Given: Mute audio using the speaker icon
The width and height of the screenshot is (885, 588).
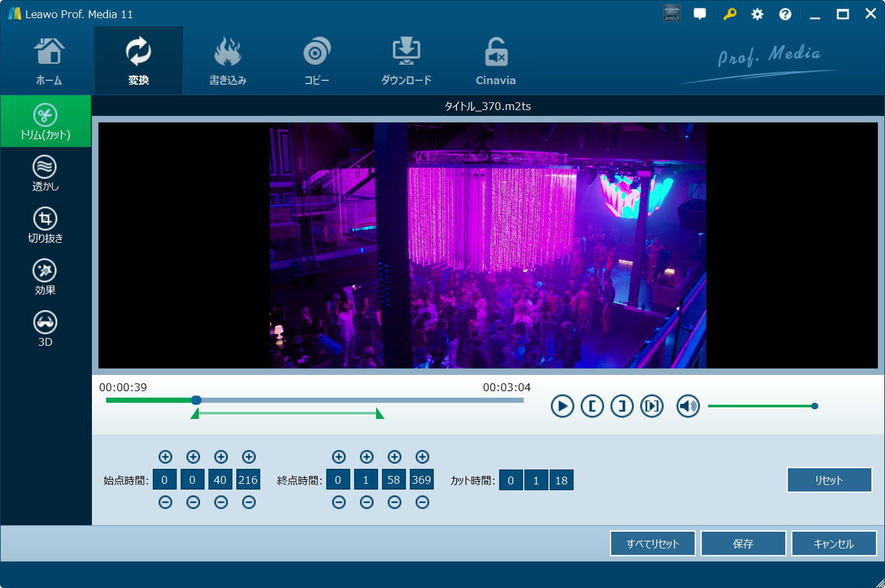Looking at the screenshot, I should pyautogui.click(x=688, y=406).
